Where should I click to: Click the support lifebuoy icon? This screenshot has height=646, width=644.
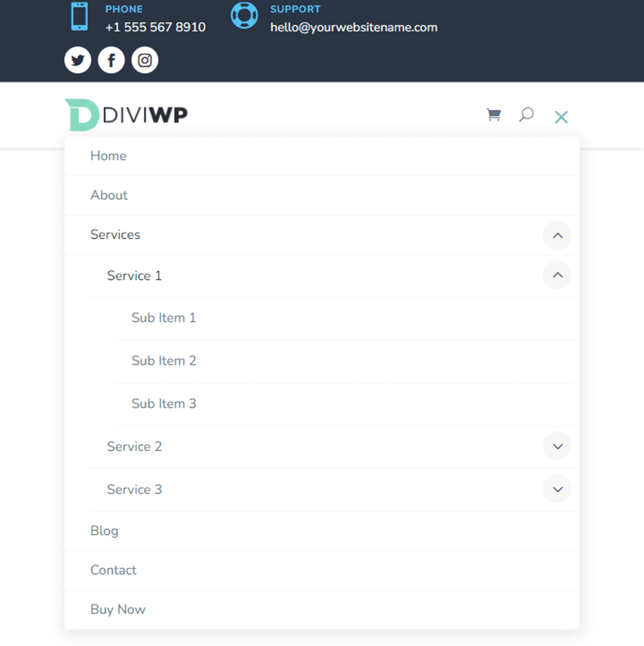(245, 16)
